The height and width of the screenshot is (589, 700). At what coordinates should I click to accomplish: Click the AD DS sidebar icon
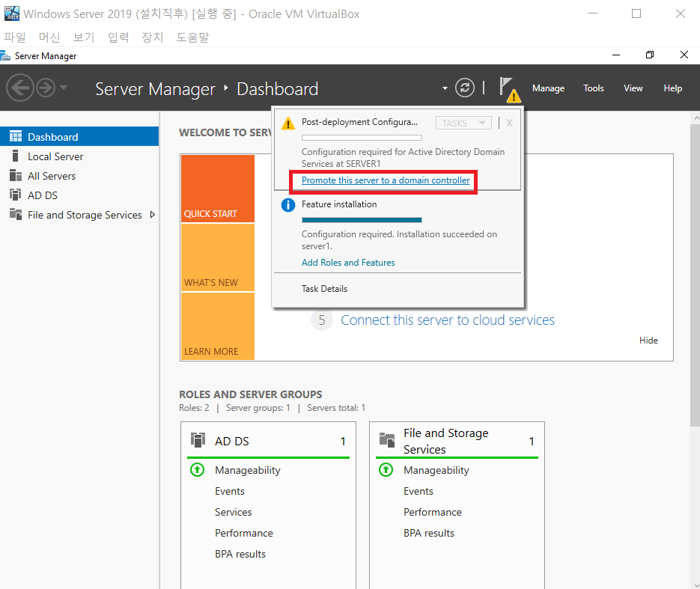click(16, 195)
